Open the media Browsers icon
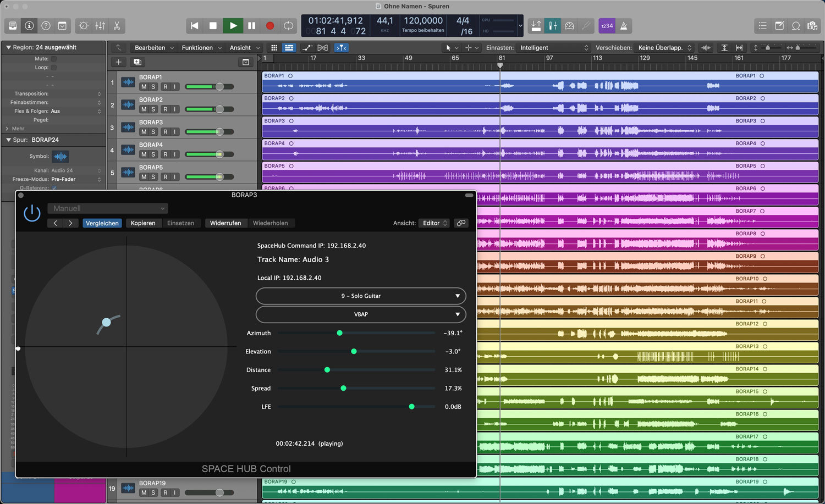This screenshot has height=504, width=825. point(812,26)
